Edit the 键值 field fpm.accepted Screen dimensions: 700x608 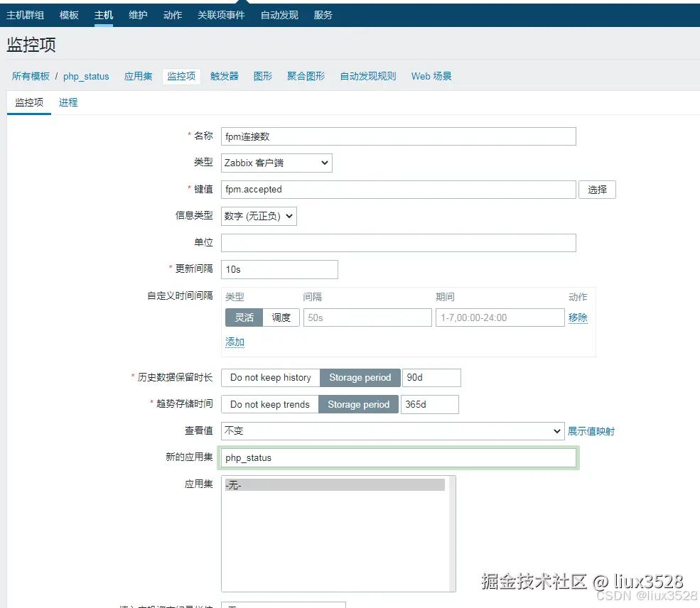(x=398, y=190)
